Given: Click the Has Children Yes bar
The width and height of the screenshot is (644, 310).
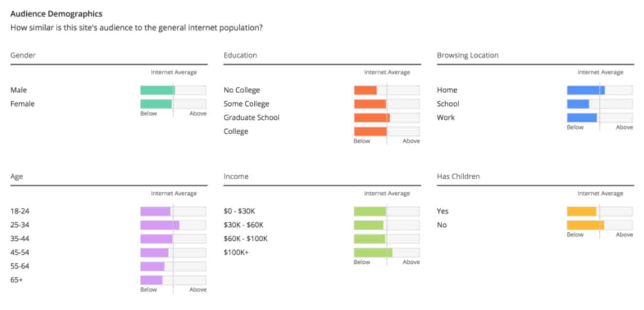Looking at the screenshot, I should click(x=582, y=211).
